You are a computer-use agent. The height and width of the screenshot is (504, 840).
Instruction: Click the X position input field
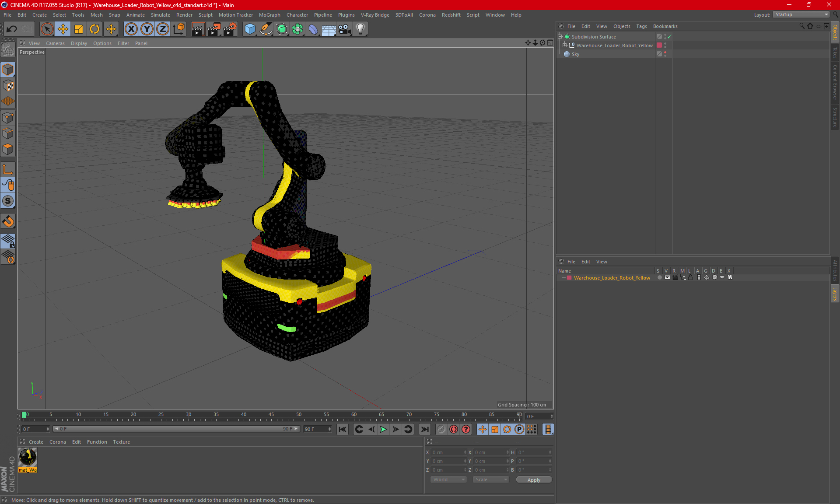coord(449,452)
